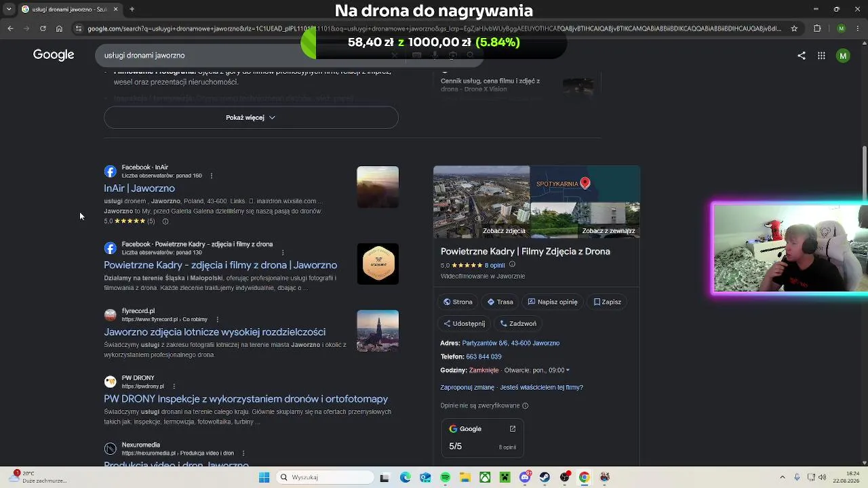Viewport: 868px width, 488px height.
Task: Select the 'usługi dronami jaworzno' browser tab
Action: (70, 9)
